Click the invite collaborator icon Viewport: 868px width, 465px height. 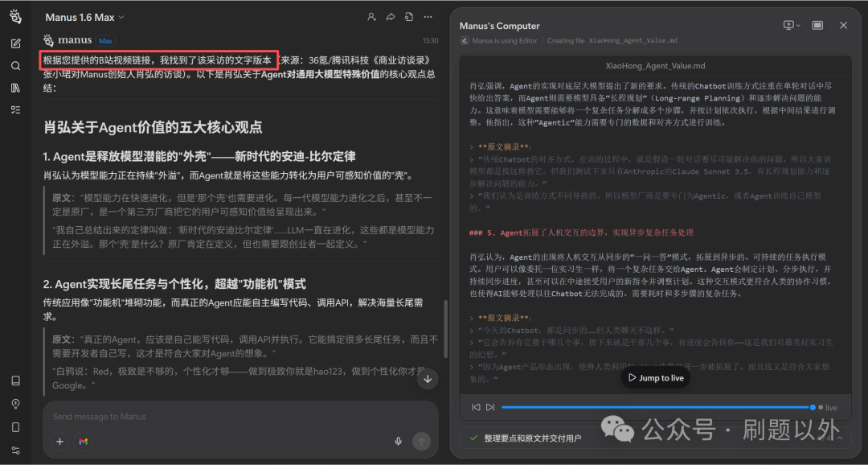[x=371, y=17]
